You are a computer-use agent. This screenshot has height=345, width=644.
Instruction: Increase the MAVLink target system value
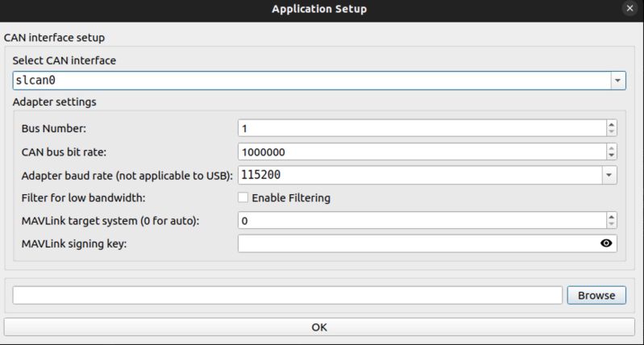point(612,217)
